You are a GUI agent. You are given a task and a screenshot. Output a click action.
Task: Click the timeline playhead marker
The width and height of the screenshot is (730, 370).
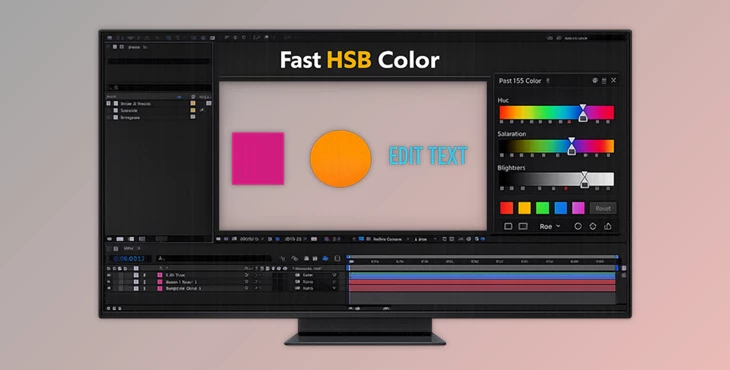click(350, 262)
